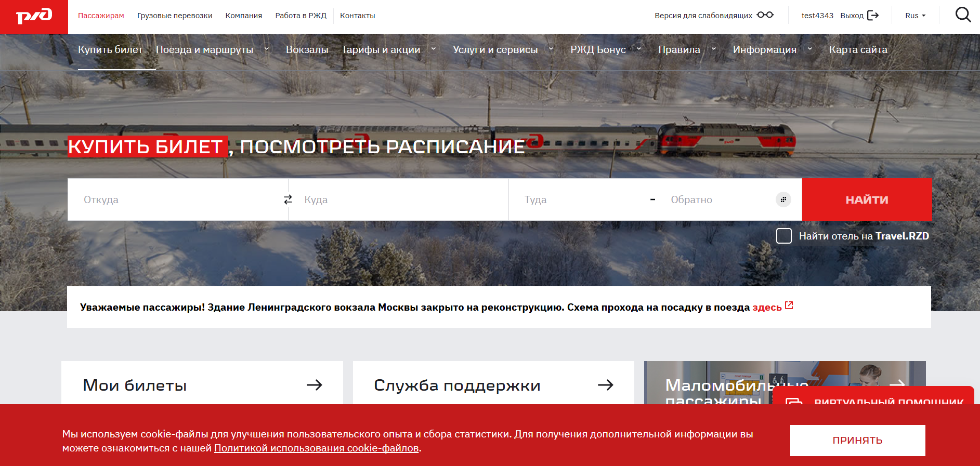Click the RZD logo in the header

[34, 17]
